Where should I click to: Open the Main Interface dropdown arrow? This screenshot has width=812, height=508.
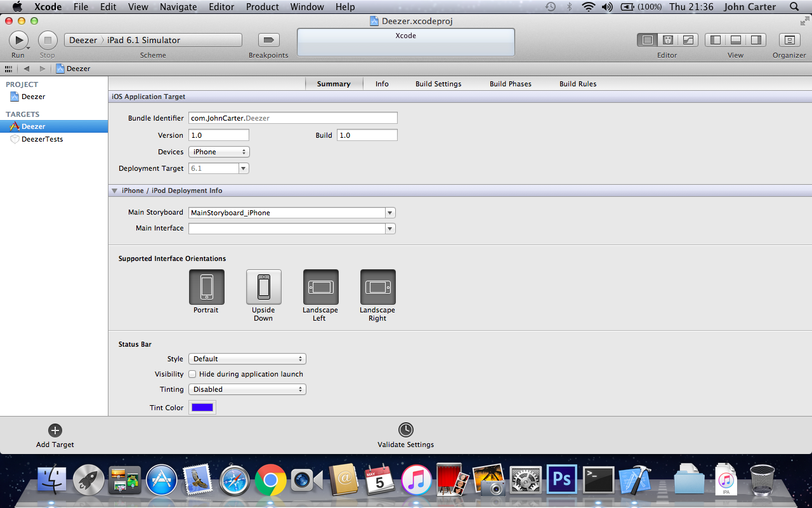(x=390, y=229)
